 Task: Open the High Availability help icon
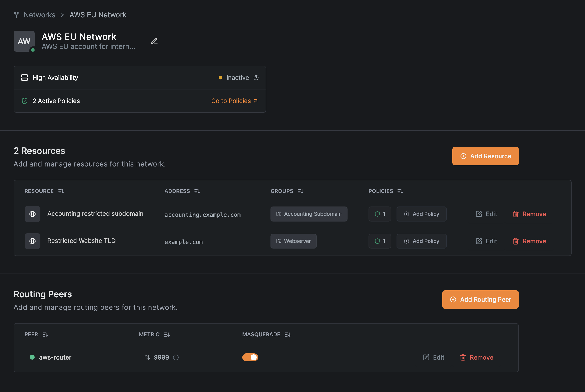tap(256, 78)
